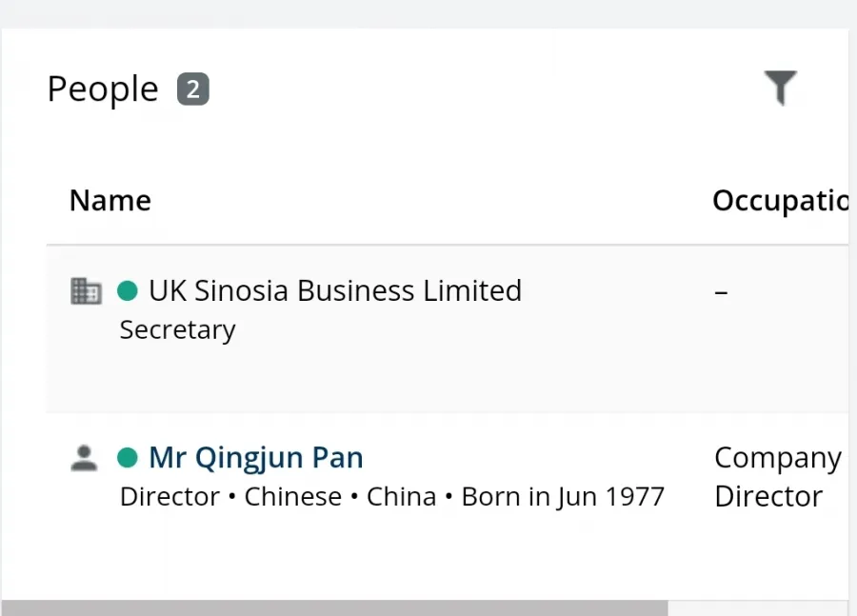The image size is (857, 616).
Task: Click green active status dot for UK Sinosia
Action: point(128,290)
